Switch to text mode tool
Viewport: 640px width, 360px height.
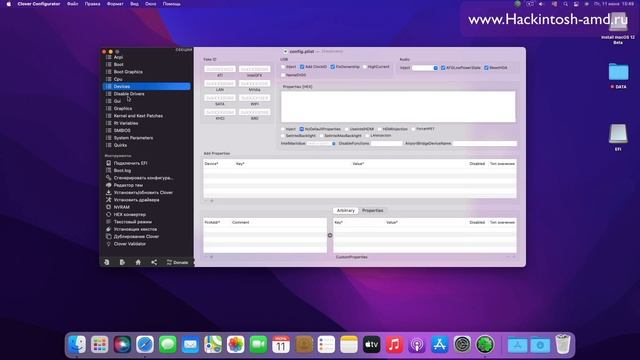point(132,222)
